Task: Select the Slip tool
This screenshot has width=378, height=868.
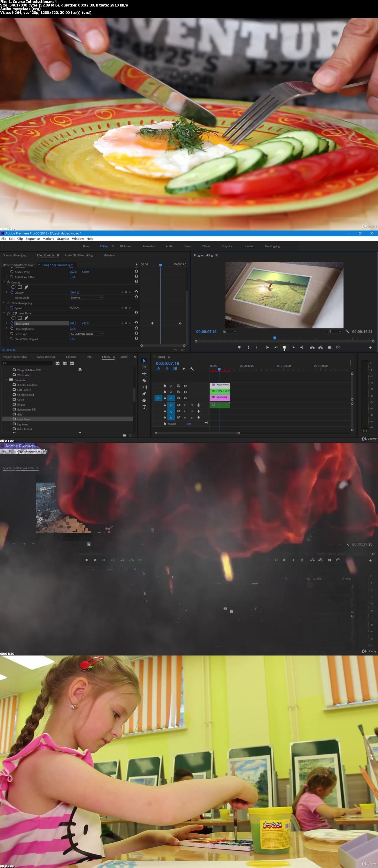Action: [144, 387]
